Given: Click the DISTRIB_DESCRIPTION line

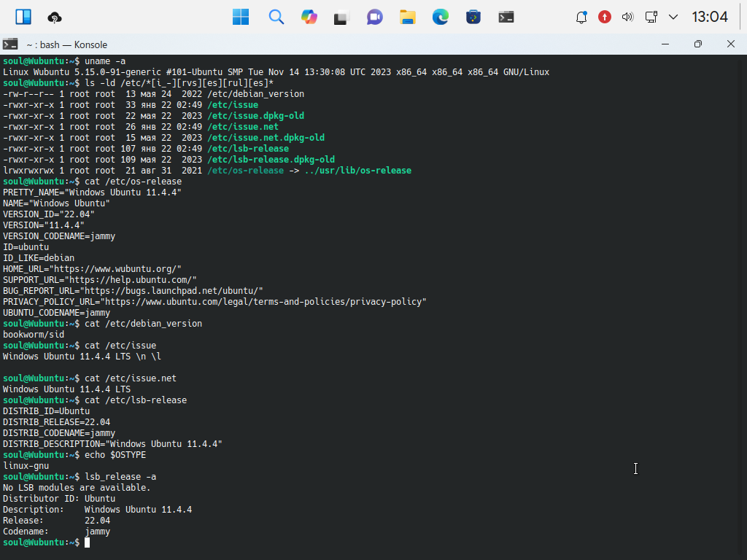Looking at the screenshot, I should (x=112, y=444).
